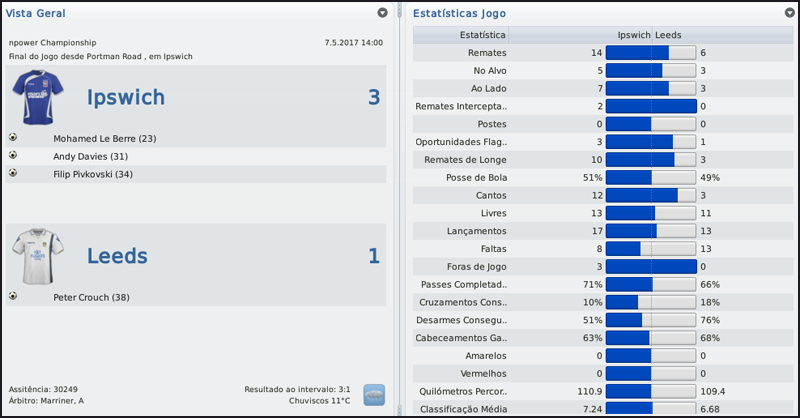Click goal ball icon beside Peter Crouch
800x418 pixels.
click(13, 296)
